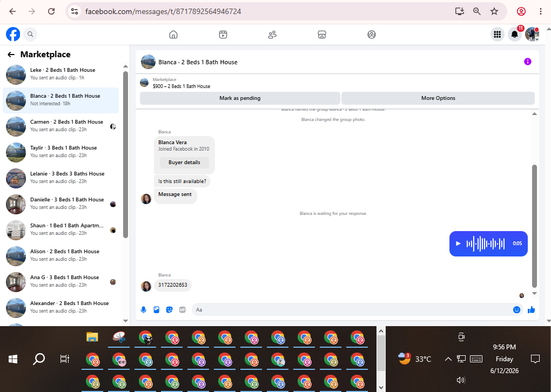
Task: Open File Explorer from the taskbar
Action: 92,337
